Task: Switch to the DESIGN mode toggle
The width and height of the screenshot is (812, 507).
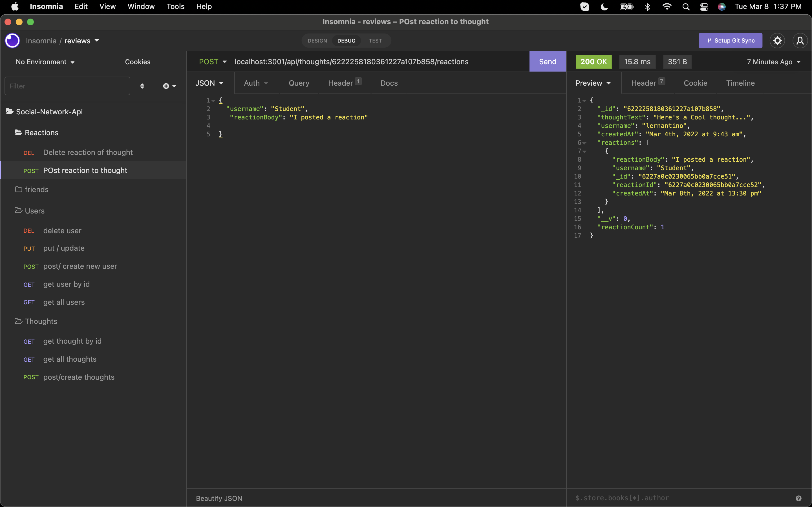Action: point(317,41)
